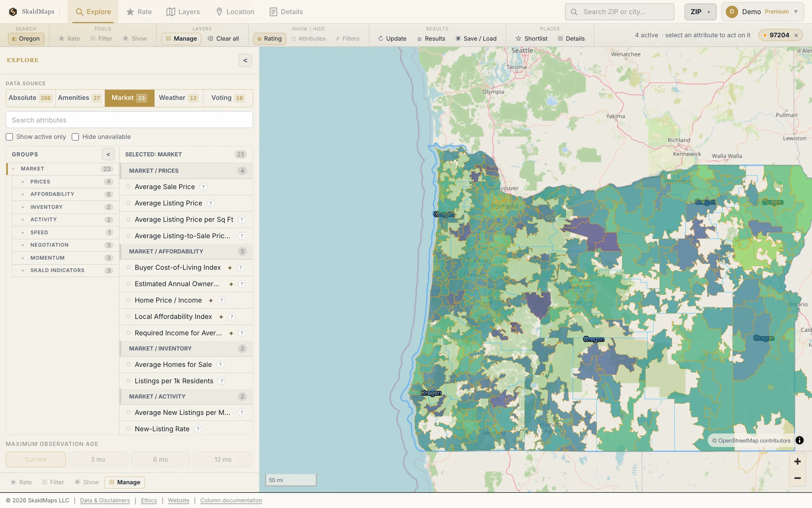The height and width of the screenshot is (508, 812).
Task: Enable Show active only checkbox
Action: tap(10, 137)
